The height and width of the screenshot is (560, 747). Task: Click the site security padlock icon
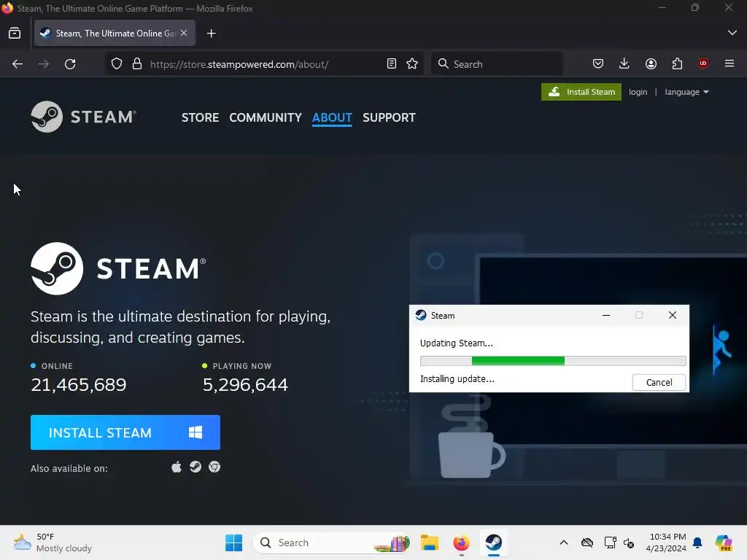click(137, 64)
